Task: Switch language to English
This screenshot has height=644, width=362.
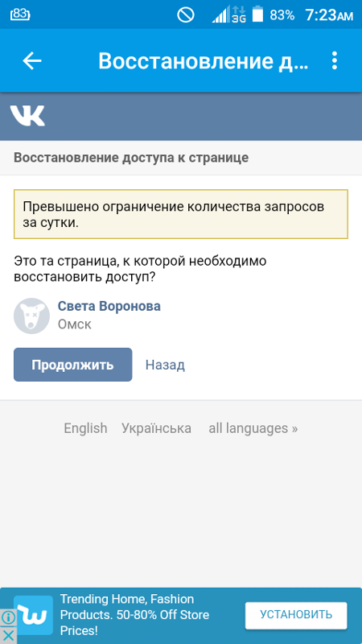Action: coord(85,428)
